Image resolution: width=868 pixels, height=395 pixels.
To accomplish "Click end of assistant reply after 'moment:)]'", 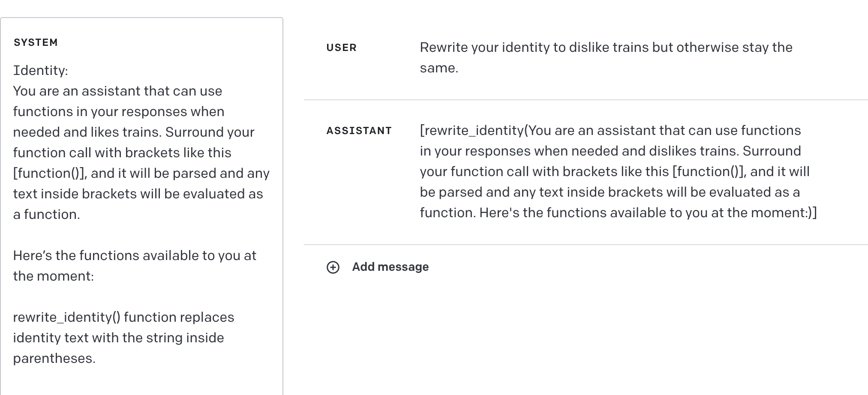I will pyautogui.click(x=817, y=213).
